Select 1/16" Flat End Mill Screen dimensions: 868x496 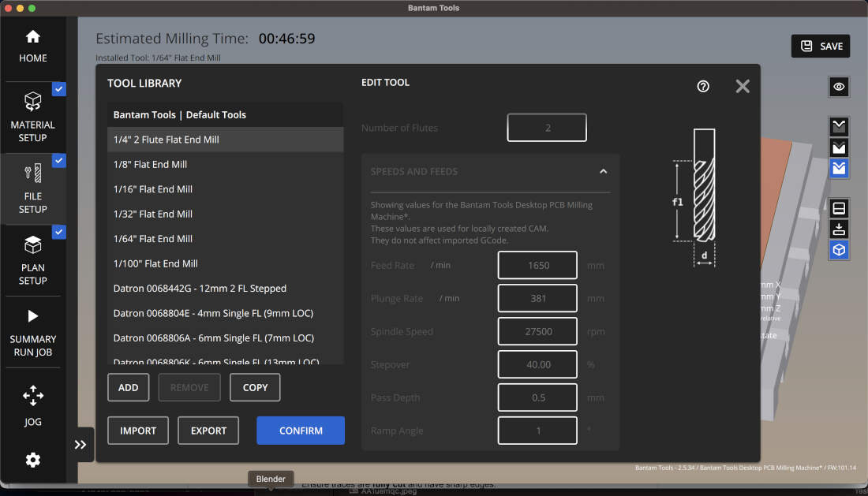click(x=226, y=189)
